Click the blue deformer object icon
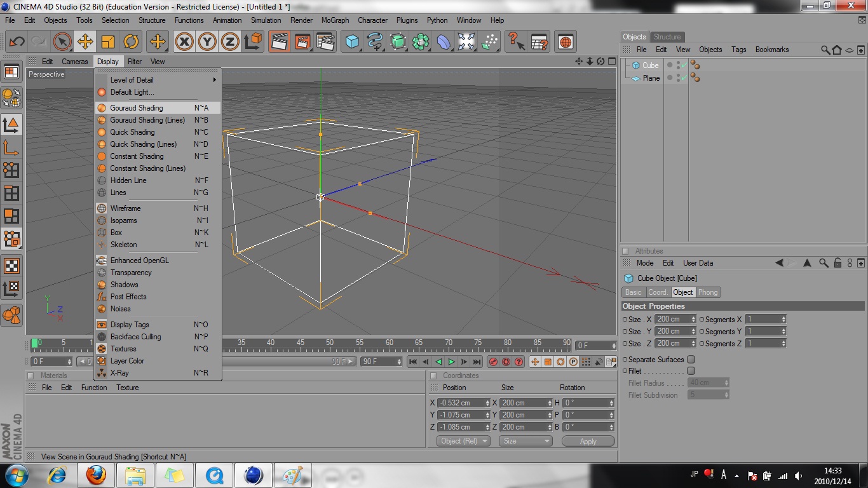The image size is (868, 488). (444, 42)
